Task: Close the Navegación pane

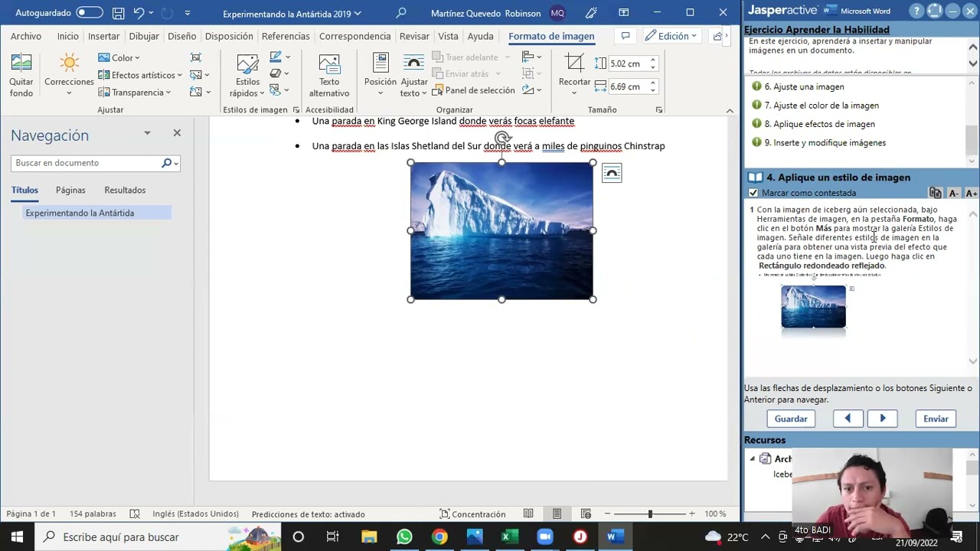Action: (x=177, y=133)
